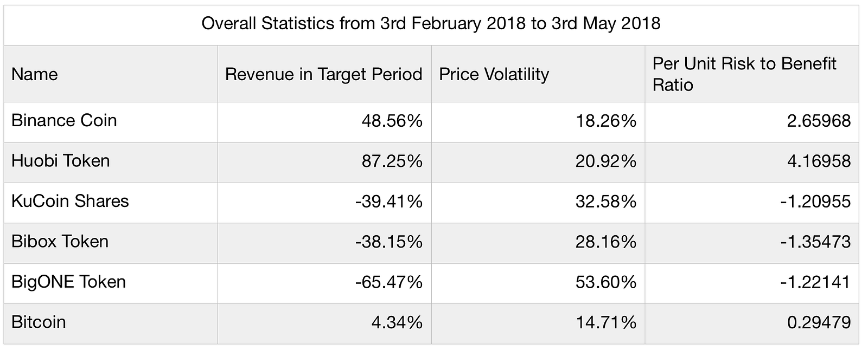
Task: Select BigONE Token revenue value -65.47%
Action: point(388,282)
